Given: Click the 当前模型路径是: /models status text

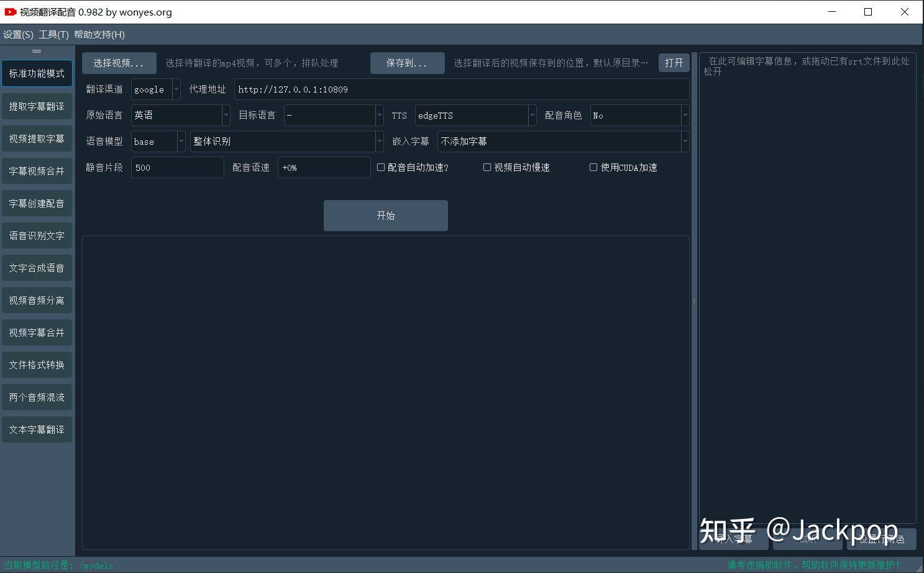Looking at the screenshot, I should point(58,565).
